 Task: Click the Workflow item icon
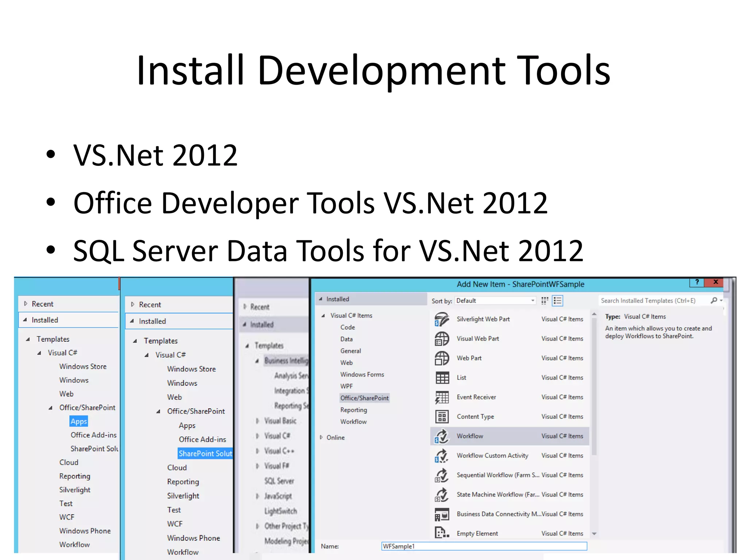442,436
